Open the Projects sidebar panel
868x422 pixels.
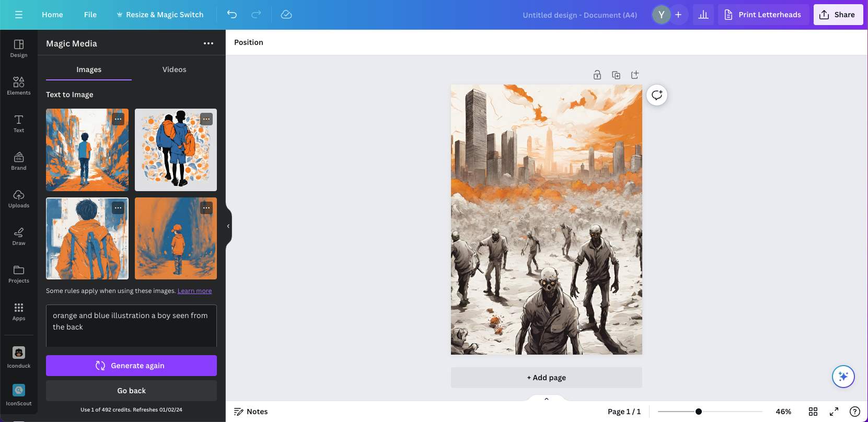point(19,274)
